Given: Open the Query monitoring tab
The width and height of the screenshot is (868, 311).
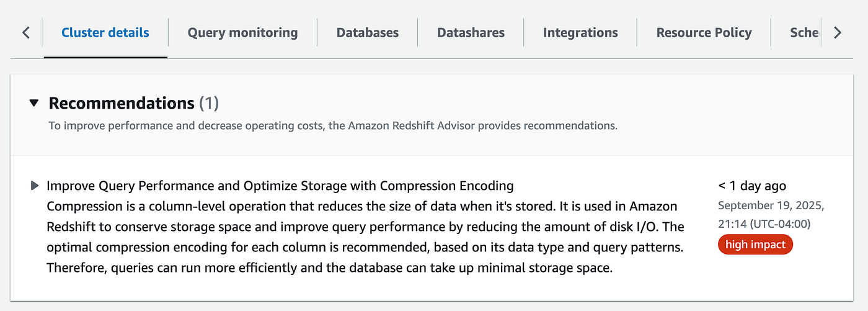Looking at the screenshot, I should 242,32.
